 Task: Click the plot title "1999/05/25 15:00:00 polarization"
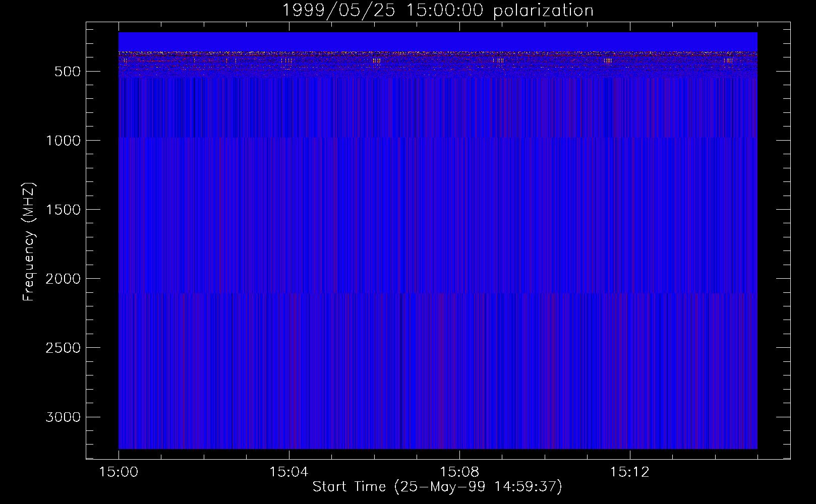click(x=437, y=11)
